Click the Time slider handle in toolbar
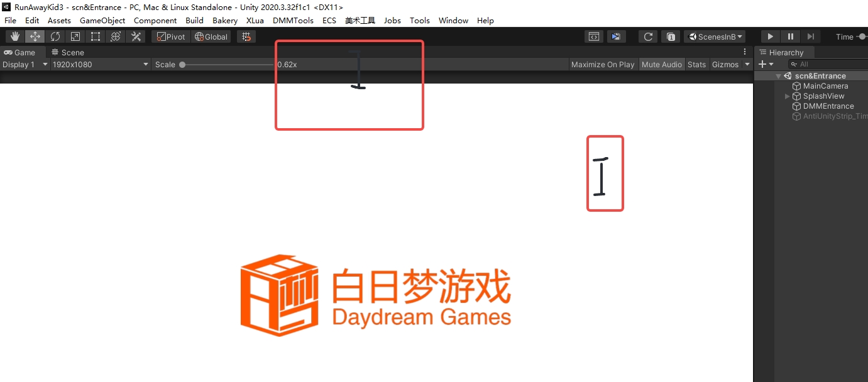 pos(862,36)
